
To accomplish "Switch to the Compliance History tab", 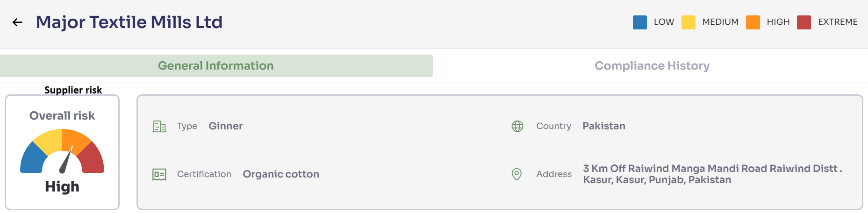I will (652, 66).
